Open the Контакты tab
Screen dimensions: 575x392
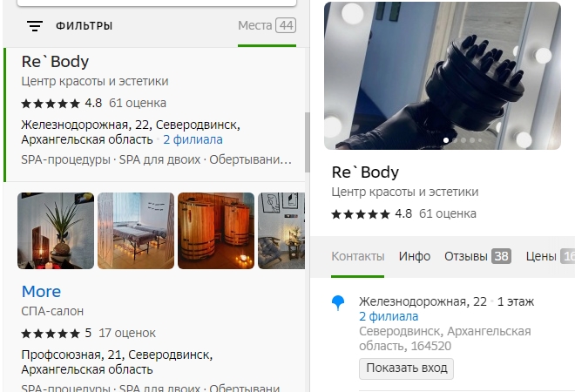[x=358, y=256]
